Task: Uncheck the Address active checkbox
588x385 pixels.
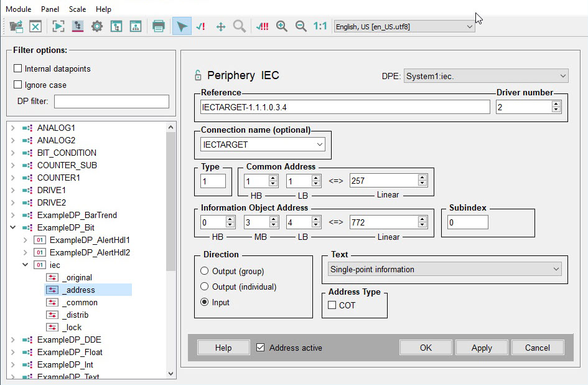Action: (x=261, y=348)
